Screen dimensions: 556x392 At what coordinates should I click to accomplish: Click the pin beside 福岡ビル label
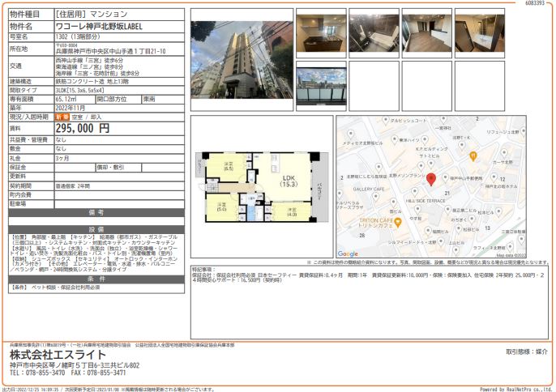[x=428, y=231]
